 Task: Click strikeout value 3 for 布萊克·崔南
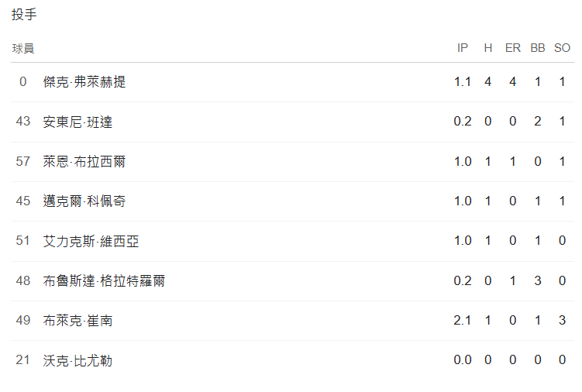pos(562,320)
